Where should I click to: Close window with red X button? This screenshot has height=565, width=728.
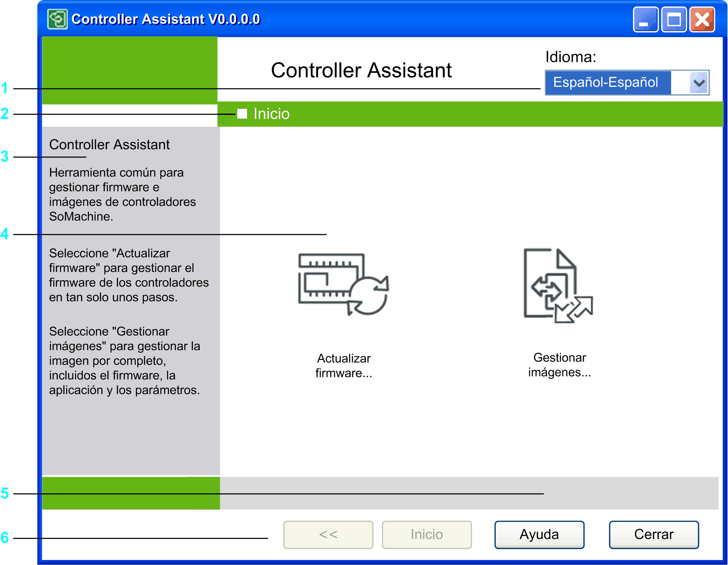pyautogui.click(x=702, y=19)
